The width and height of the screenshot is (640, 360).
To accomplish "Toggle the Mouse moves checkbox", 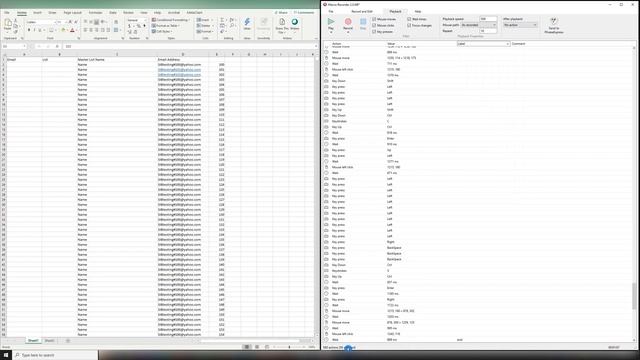I will tap(374, 19).
